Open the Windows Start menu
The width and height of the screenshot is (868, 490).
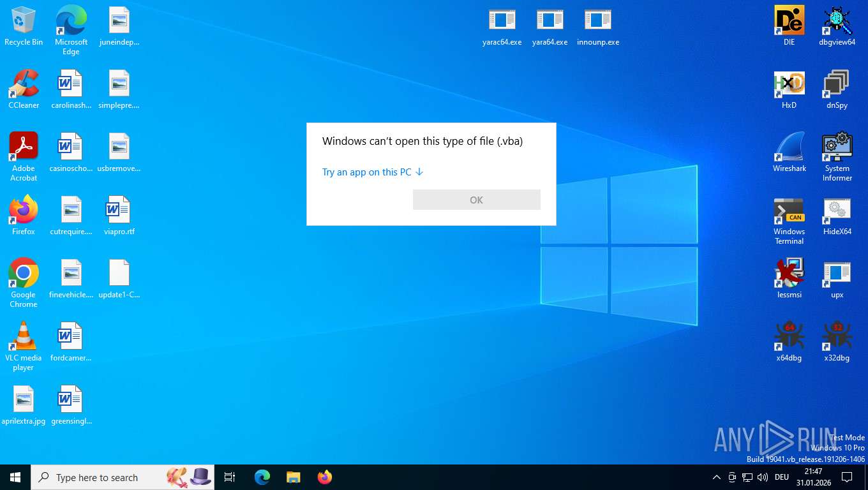tap(15, 477)
